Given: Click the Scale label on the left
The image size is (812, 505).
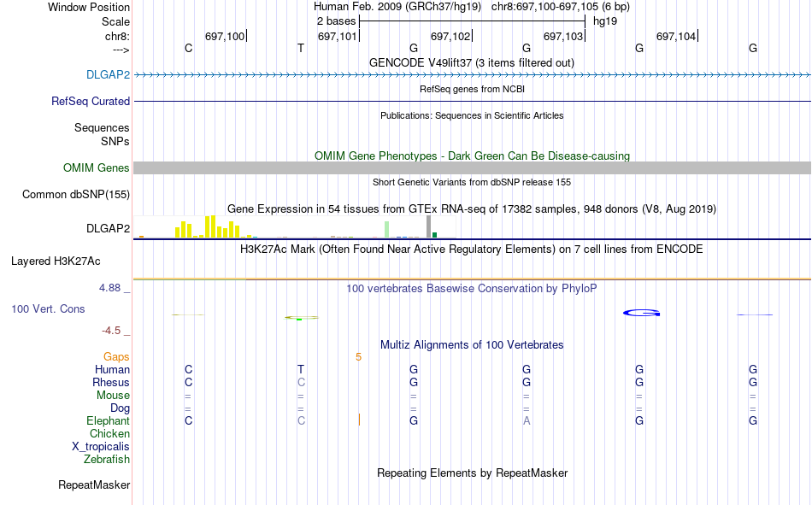Looking at the screenshot, I should (115, 21).
